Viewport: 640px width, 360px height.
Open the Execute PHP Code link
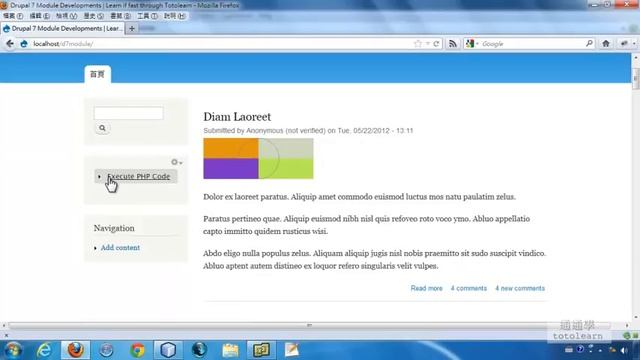pos(138,176)
